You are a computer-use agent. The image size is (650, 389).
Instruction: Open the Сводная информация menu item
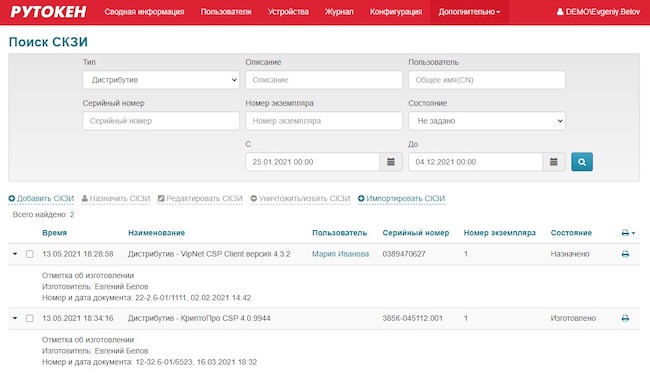click(144, 12)
